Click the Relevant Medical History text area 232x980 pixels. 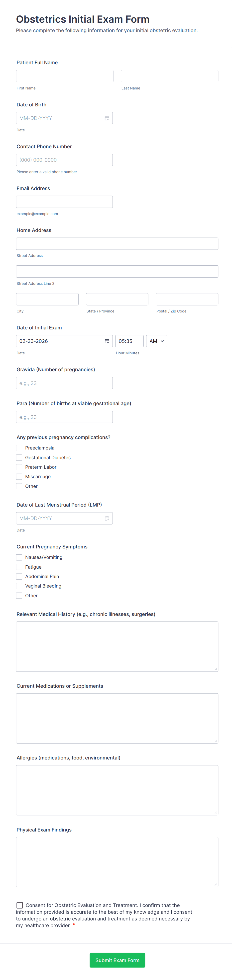click(x=117, y=646)
